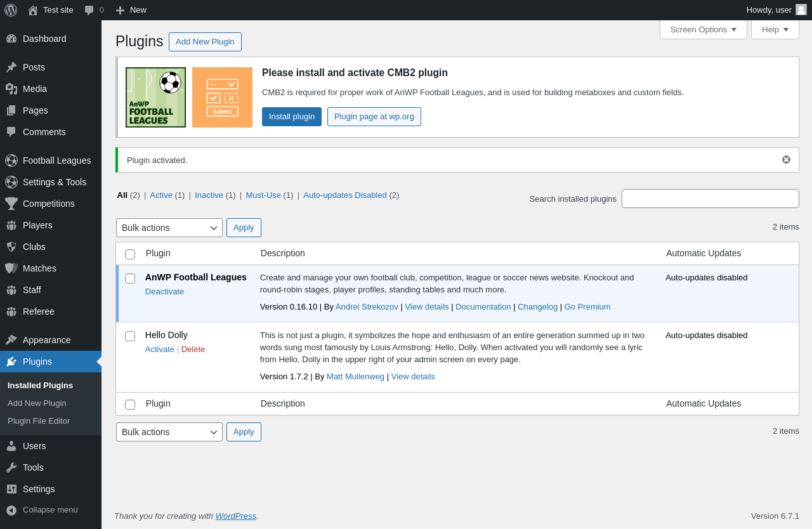Click the Collapse menu arrow icon

[11, 510]
